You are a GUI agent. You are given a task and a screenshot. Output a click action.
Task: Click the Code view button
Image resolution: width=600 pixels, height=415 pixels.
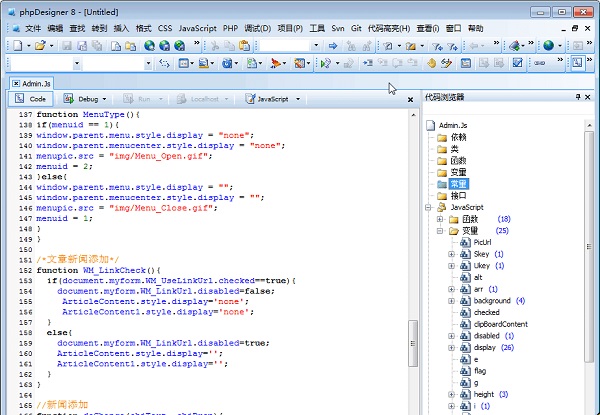point(30,99)
